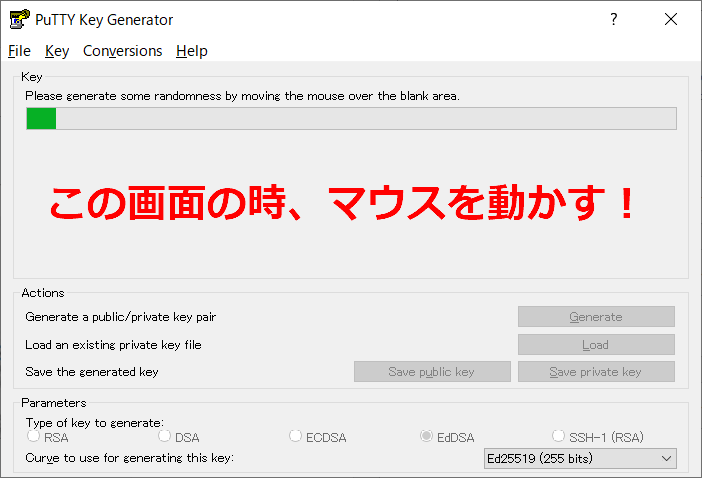This screenshot has height=478, width=702.
Task: Click the Save public key button
Action: click(432, 371)
